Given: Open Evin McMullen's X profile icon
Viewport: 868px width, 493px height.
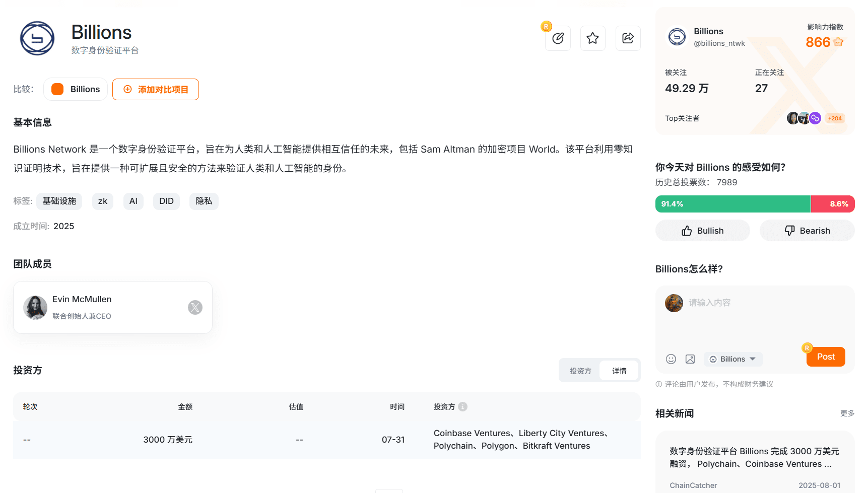Looking at the screenshot, I should coord(195,307).
